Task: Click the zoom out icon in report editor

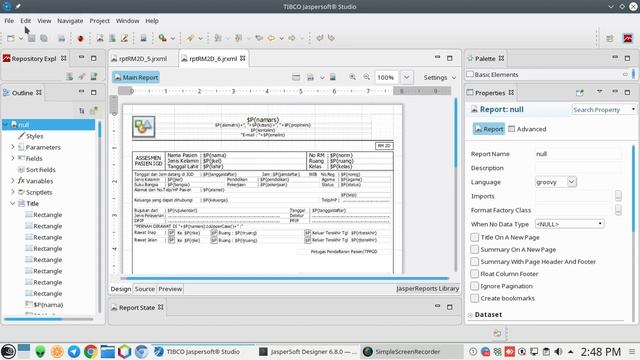Action: 367,77
